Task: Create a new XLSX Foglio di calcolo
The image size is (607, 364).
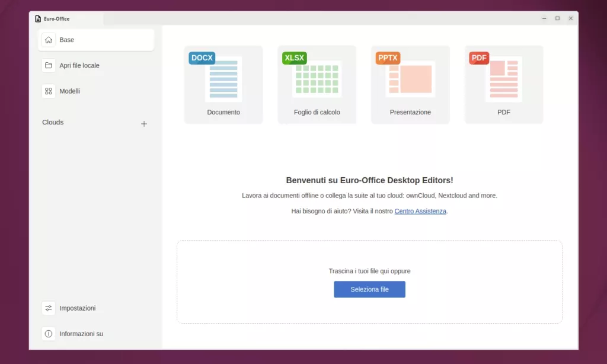Action: 317,84
